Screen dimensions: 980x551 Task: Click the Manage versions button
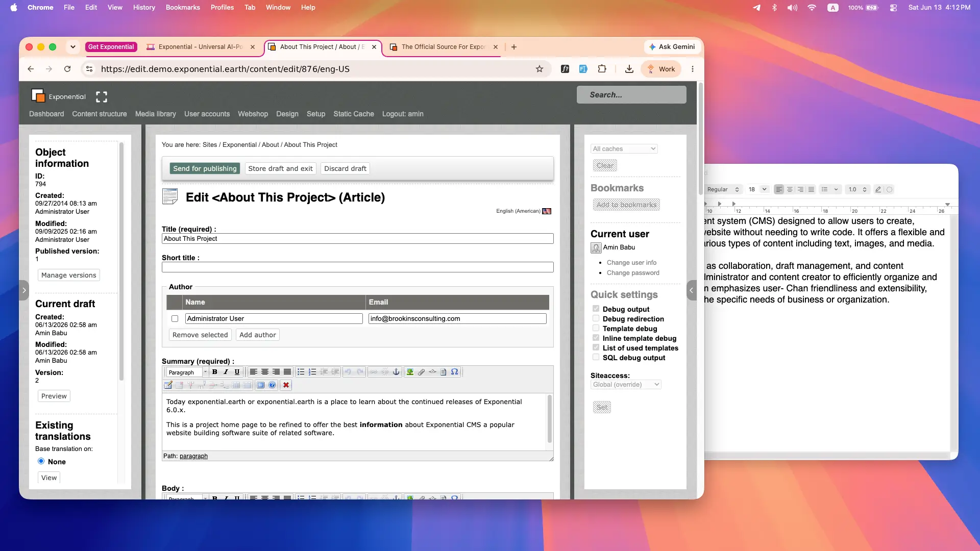[x=68, y=275]
